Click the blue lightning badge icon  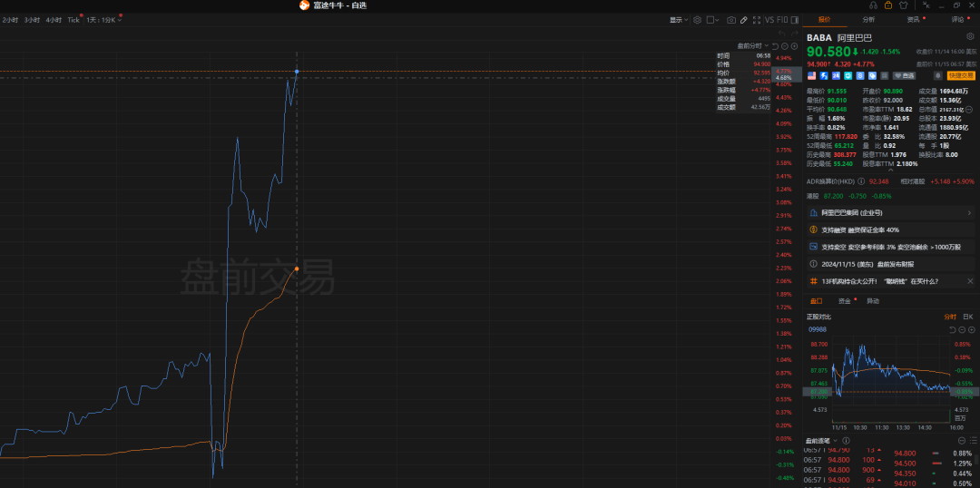pos(824,75)
